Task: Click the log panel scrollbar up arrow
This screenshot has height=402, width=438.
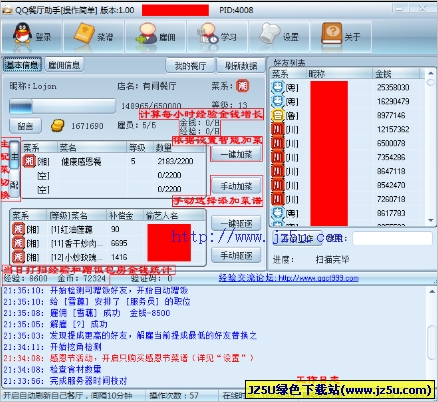Action: point(432,291)
